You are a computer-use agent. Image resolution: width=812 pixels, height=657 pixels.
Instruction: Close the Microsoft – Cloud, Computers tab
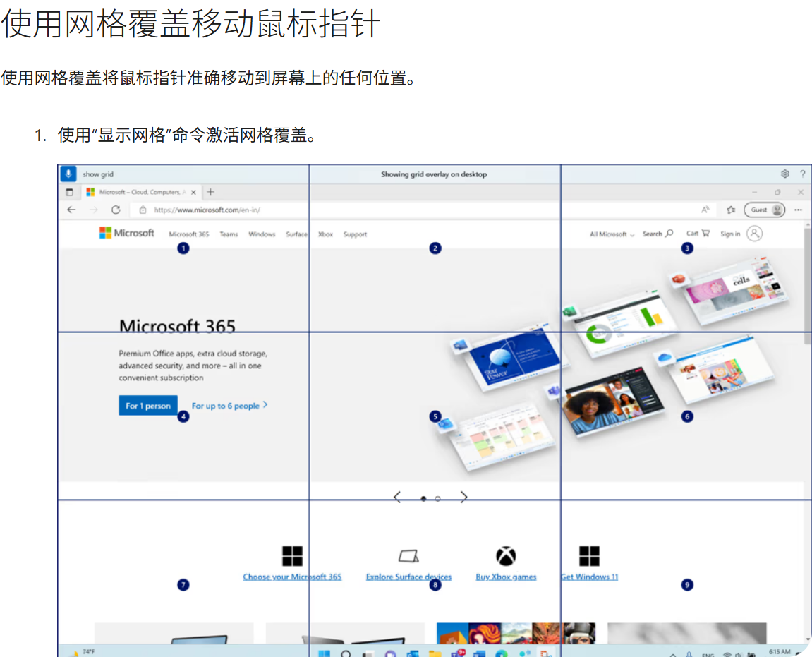194,192
